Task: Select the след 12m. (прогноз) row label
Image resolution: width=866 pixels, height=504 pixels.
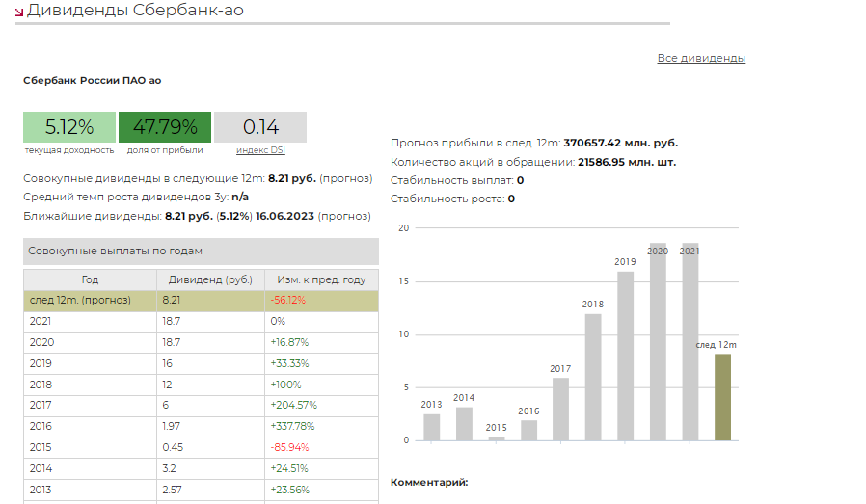Action: coord(80,301)
